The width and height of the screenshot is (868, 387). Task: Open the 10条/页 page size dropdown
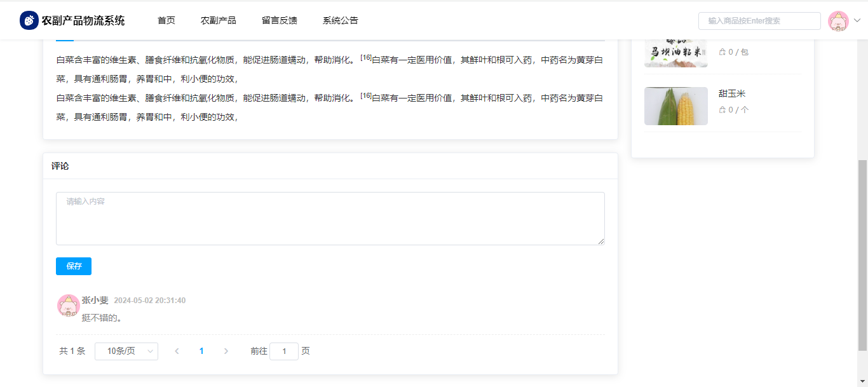(126, 351)
